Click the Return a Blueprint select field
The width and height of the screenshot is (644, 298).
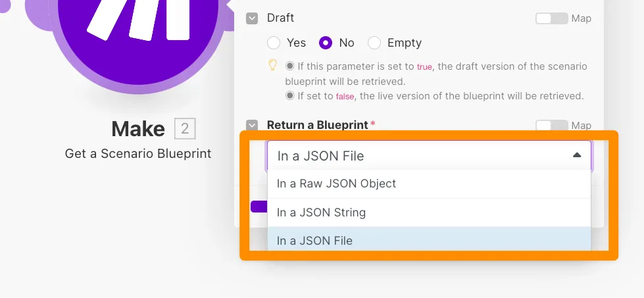tap(421, 156)
